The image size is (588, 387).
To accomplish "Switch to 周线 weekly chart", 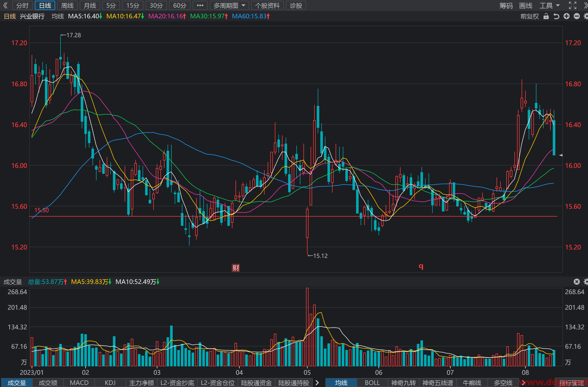I will [x=67, y=5].
